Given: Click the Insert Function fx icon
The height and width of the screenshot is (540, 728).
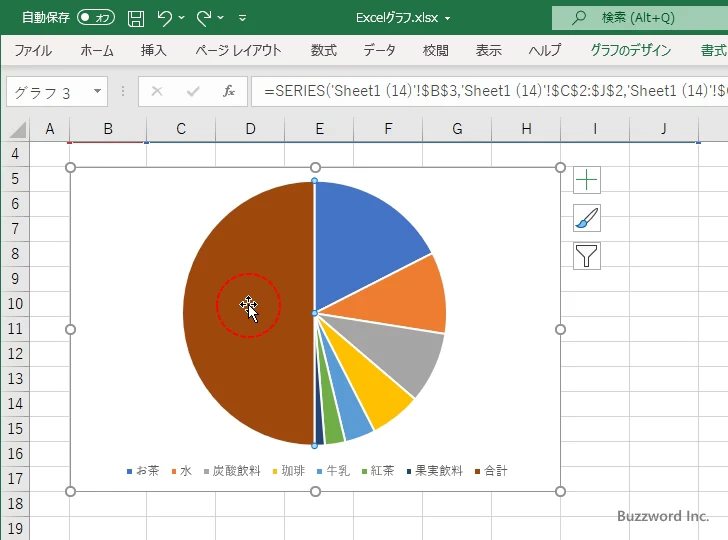Looking at the screenshot, I should pos(228,92).
